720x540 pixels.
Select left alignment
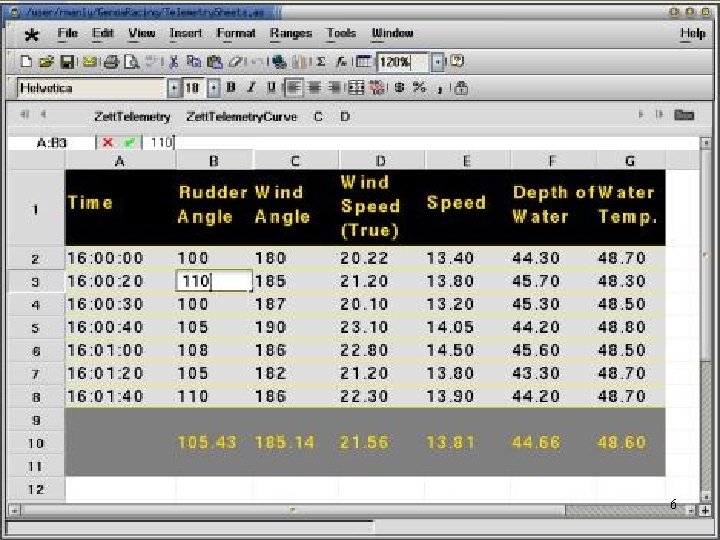pyautogui.click(x=294, y=87)
